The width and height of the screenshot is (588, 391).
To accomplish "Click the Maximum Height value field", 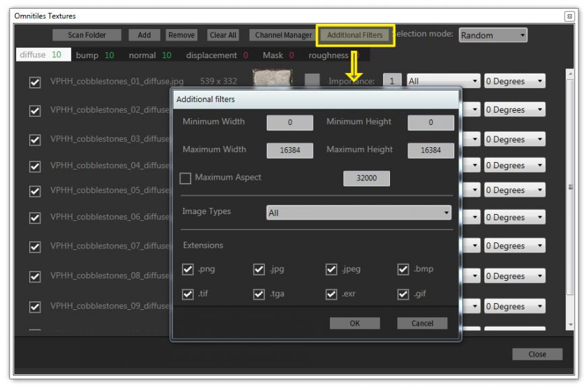I will [431, 151].
